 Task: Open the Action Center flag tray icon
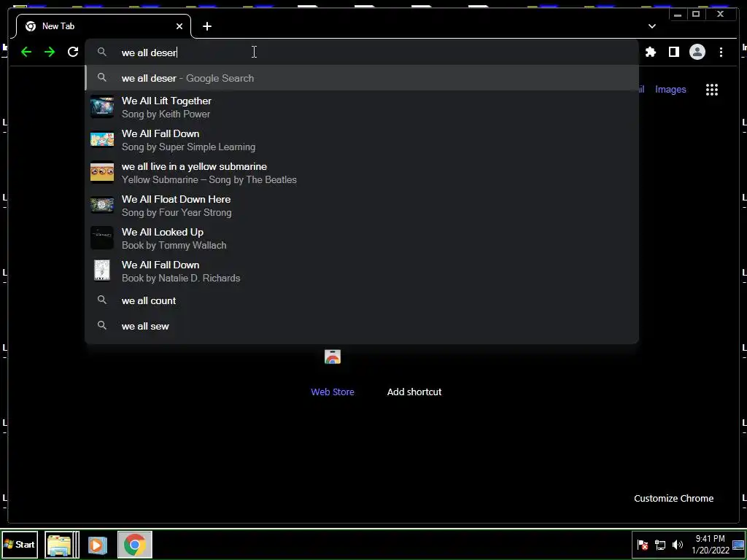[x=643, y=545]
